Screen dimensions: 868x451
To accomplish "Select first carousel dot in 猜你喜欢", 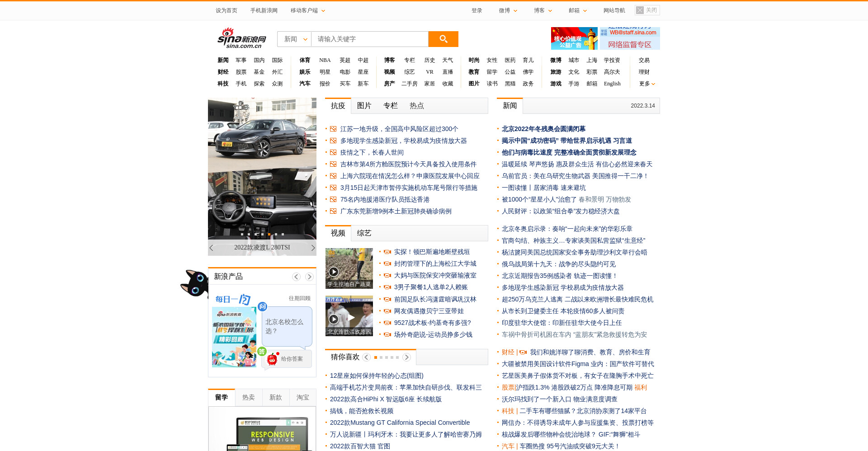I will tap(376, 357).
